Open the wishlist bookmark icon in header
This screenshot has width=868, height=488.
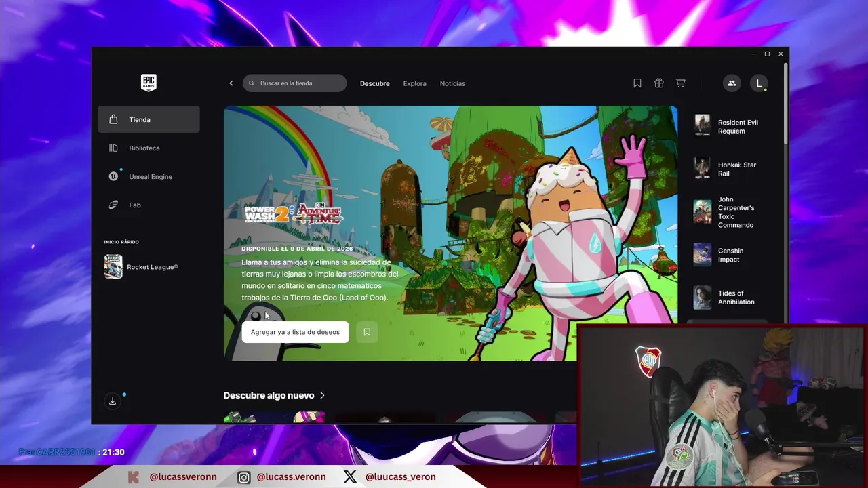pos(637,83)
